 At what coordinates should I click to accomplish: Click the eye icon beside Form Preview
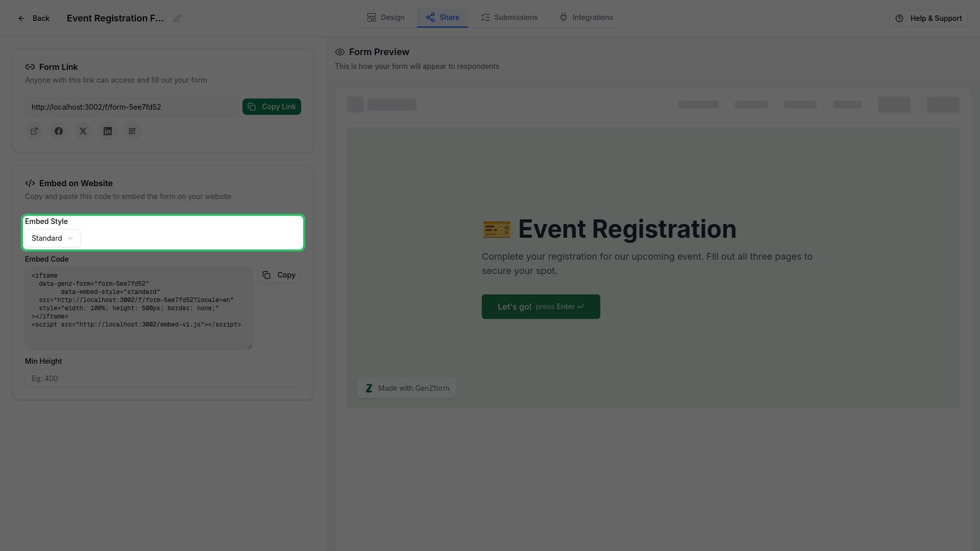pyautogui.click(x=340, y=52)
